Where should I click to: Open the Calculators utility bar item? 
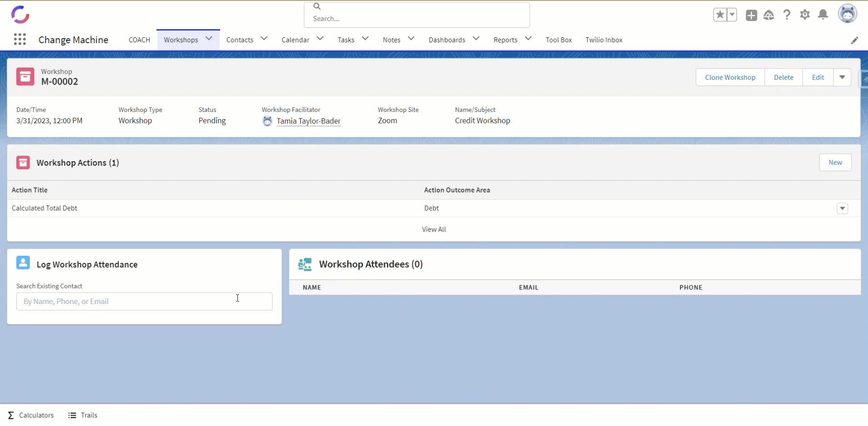tap(31, 415)
